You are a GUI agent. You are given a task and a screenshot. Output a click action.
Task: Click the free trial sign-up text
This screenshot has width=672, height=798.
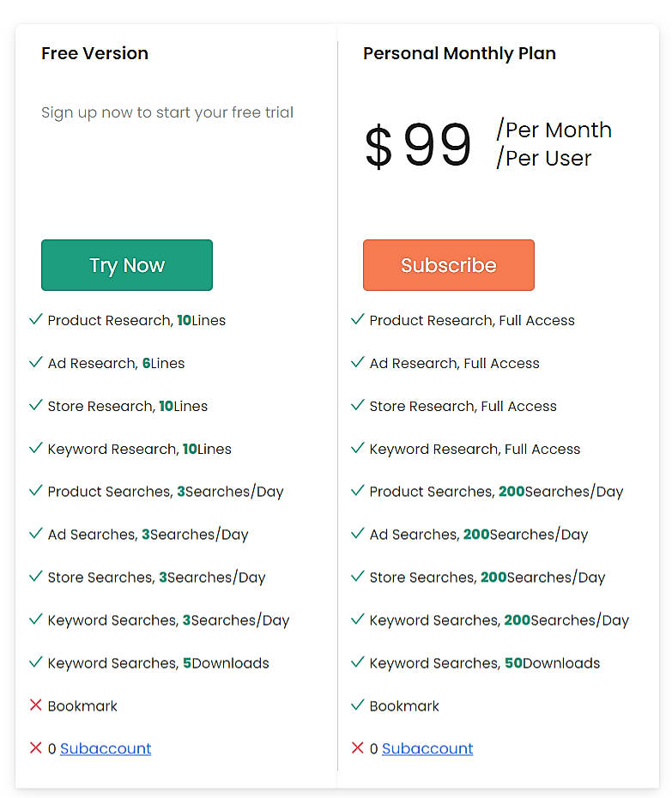(166, 112)
